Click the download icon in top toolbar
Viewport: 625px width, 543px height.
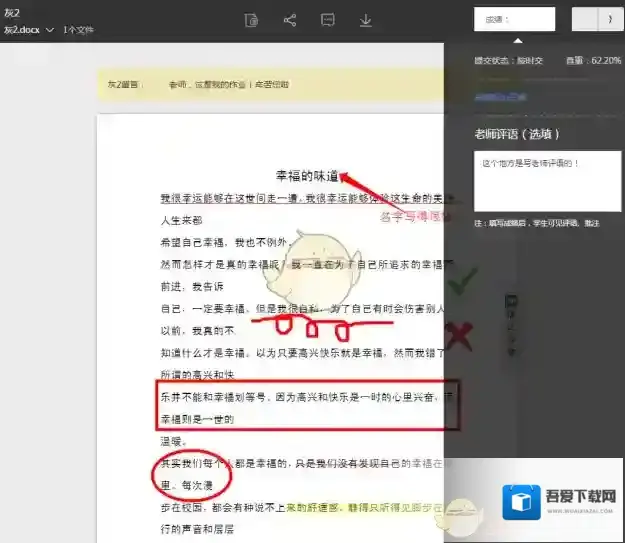click(366, 20)
